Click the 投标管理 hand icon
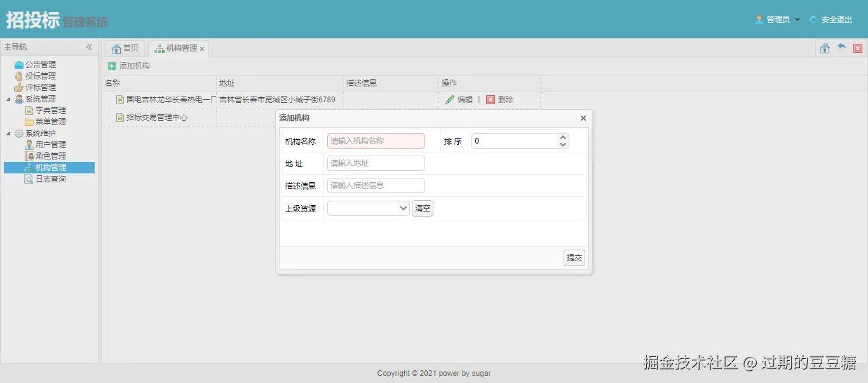 tap(19, 76)
